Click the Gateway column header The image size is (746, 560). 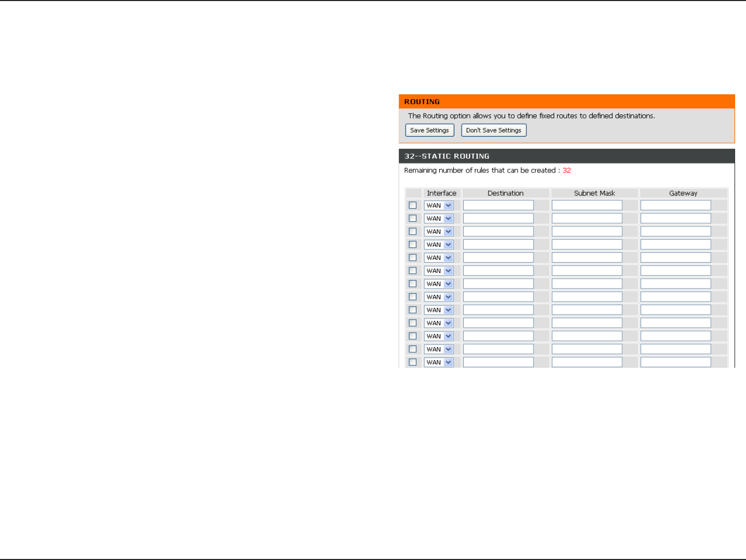(683, 193)
